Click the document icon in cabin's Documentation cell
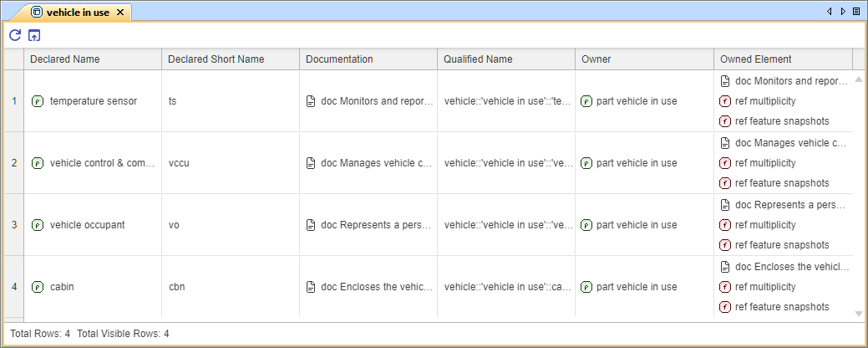Image resolution: width=868 pixels, height=348 pixels. pos(311,287)
